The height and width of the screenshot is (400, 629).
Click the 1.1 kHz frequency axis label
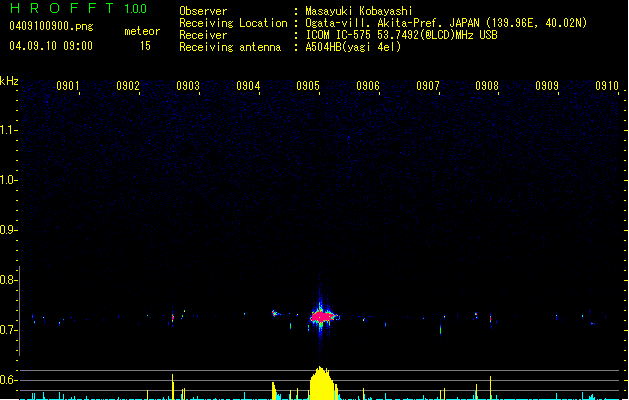[x=8, y=130]
